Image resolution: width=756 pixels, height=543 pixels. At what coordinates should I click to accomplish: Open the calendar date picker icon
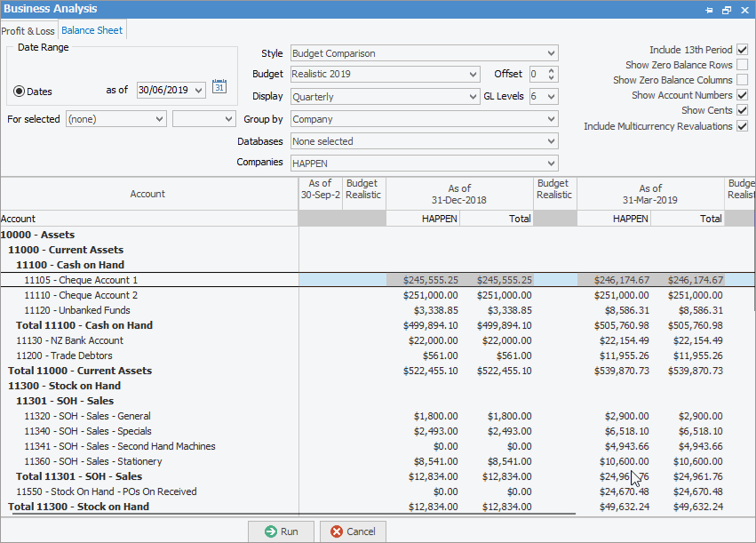coord(219,87)
